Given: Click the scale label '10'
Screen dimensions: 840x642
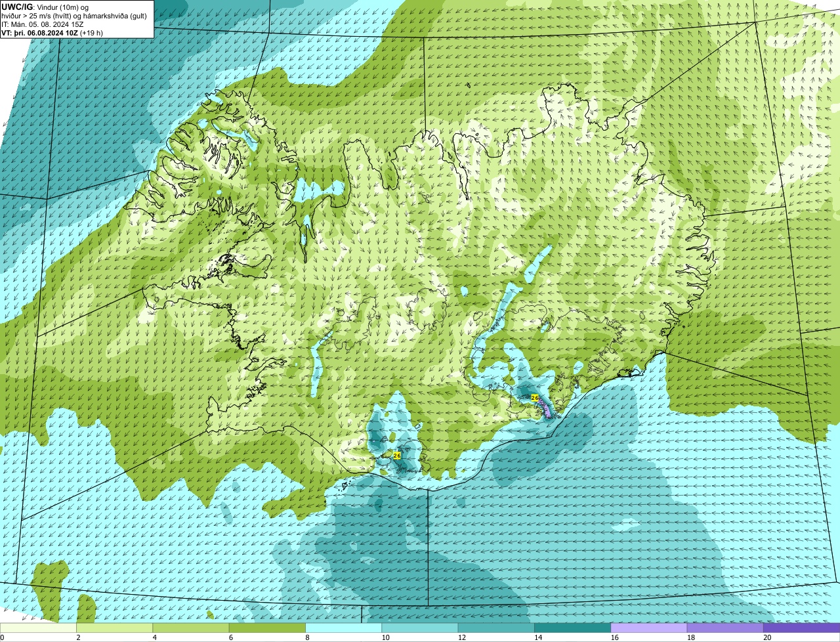Looking at the screenshot, I should tap(385, 637).
